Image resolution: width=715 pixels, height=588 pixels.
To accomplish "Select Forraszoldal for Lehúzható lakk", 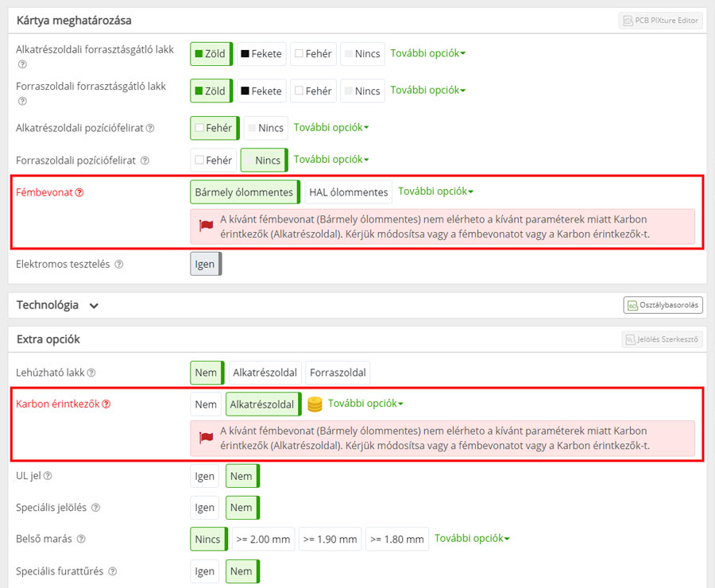I will click(338, 373).
